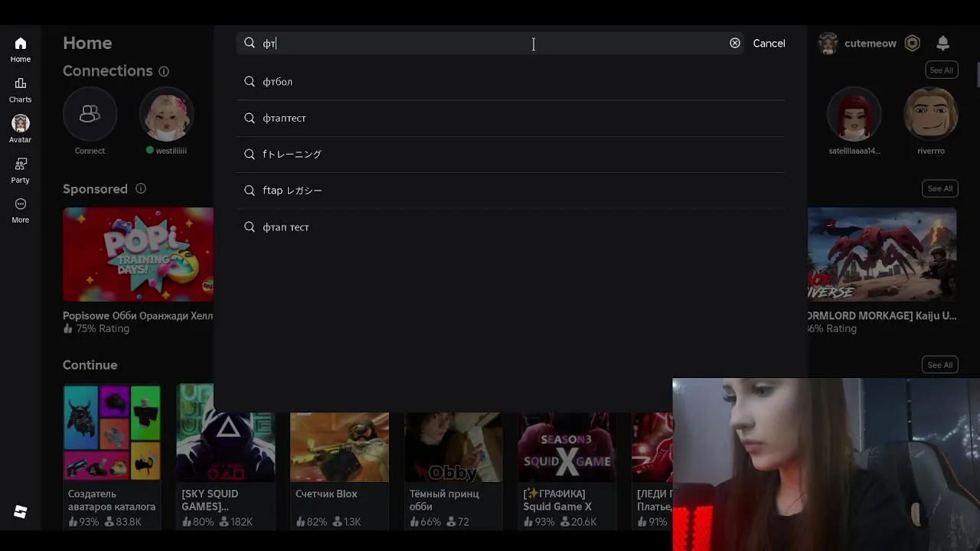Screen dimensions: 980x551
Task: Open westiiiiiii's avatar
Action: [x=166, y=114]
